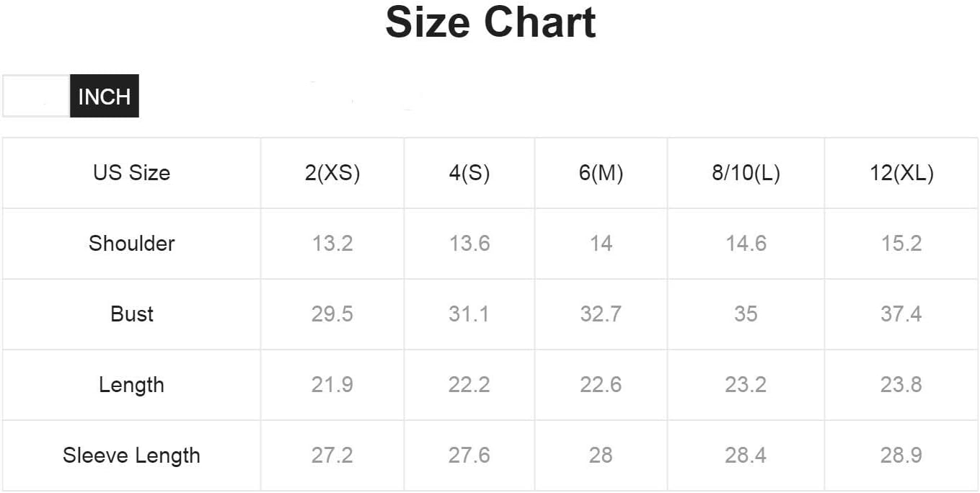
Task: Select the bust value 37.4 for XL
Action: pyautogui.click(x=901, y=314)
